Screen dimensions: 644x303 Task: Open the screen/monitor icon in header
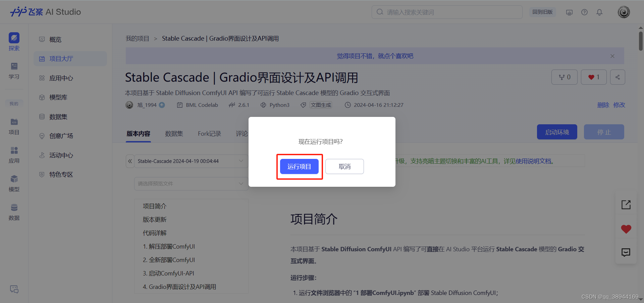(569, 12)
